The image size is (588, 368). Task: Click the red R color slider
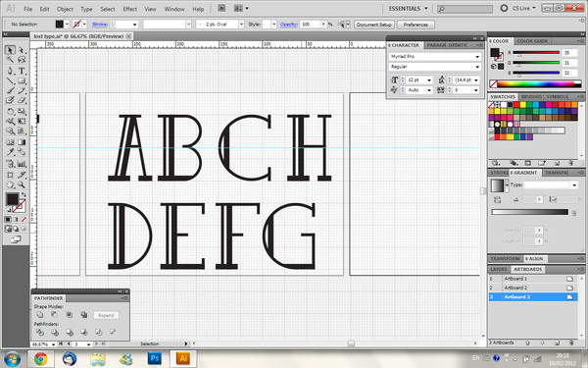point(536,53)
